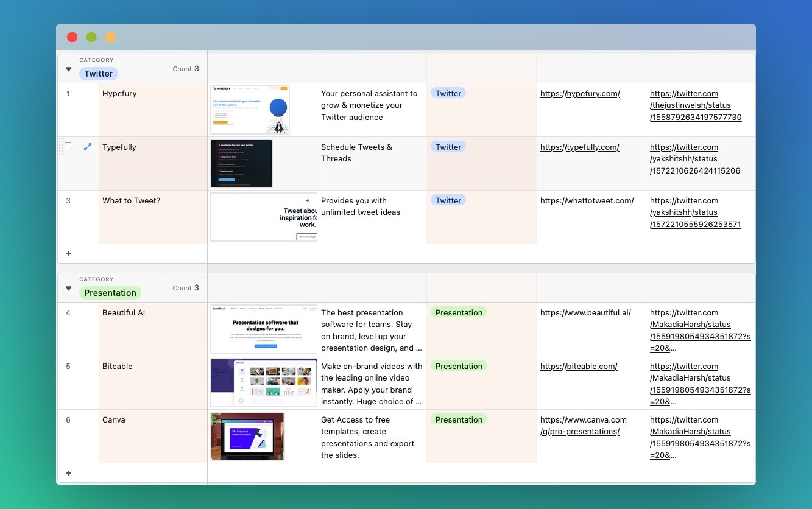Click the Presentation tag in the Biteable row
The image size is (812, 509).
point(459,366)
